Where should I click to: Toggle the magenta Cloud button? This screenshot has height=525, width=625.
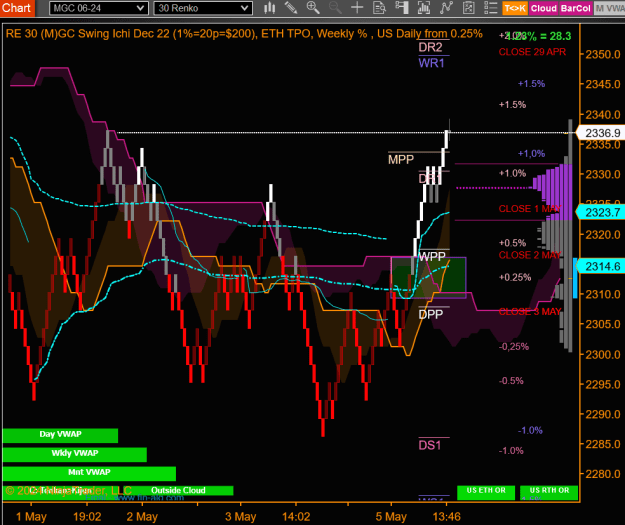(544, 8)
